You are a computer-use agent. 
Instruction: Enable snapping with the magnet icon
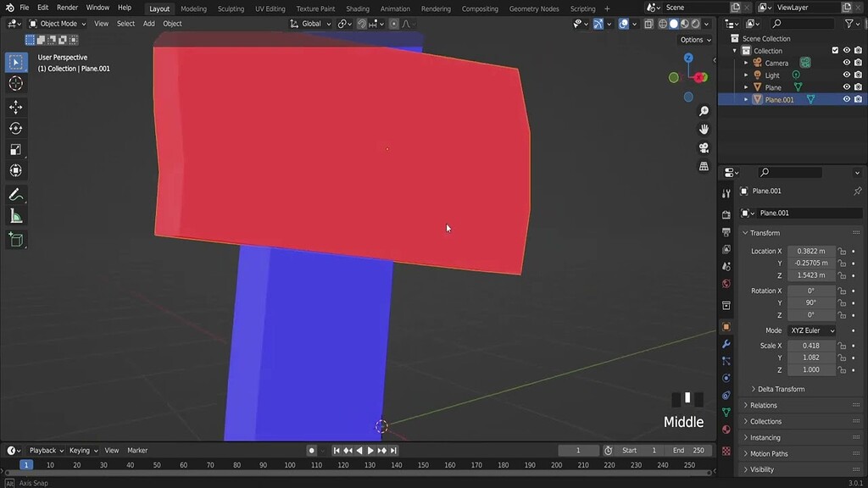[x=360, y=24]
